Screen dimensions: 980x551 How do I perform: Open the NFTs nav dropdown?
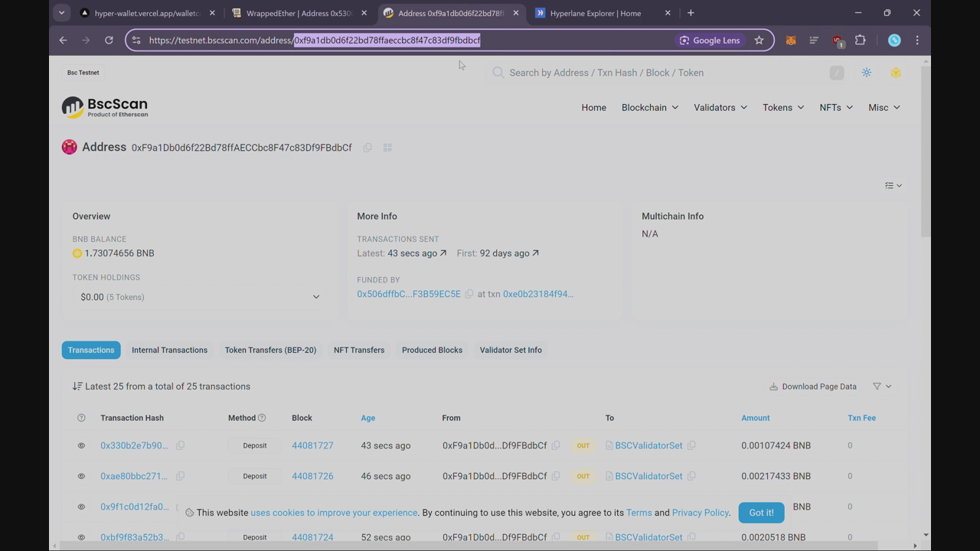click(836, 108)
